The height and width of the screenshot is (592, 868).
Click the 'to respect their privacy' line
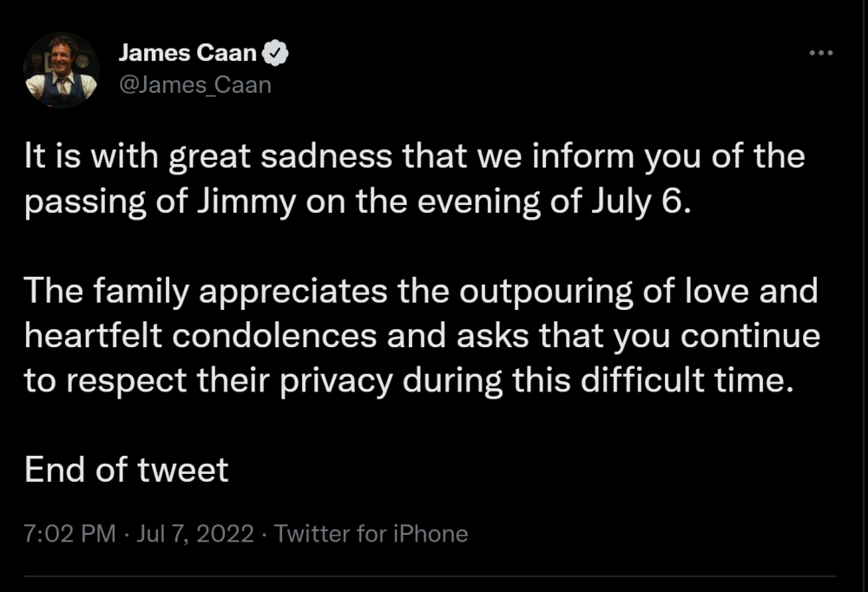(x=409, y=380)
